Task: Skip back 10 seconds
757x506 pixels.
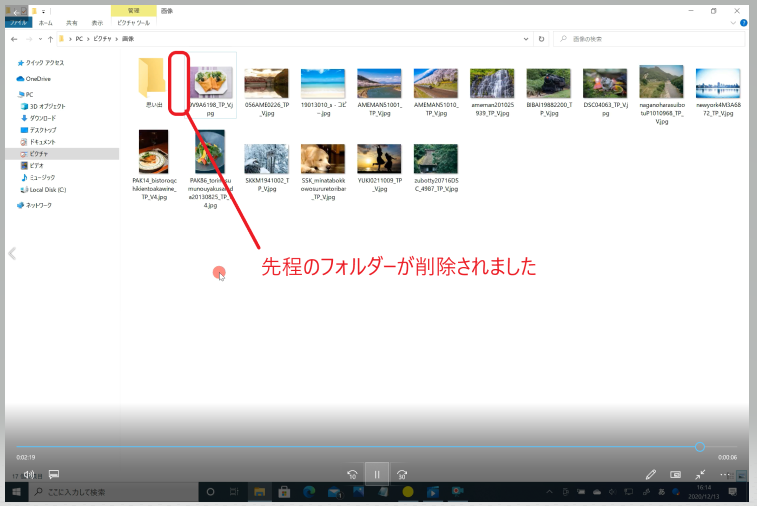Action: coord(352,474)
